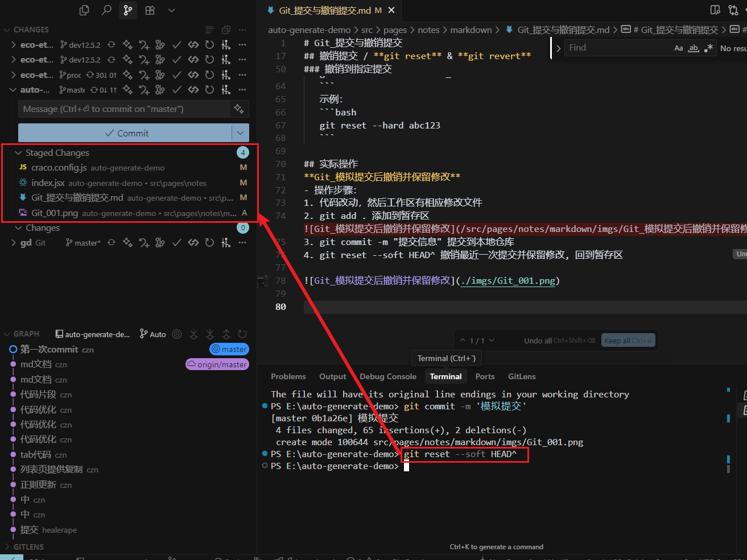This screenshot has height=560, width=747.
Task: Open the Explorer view icon
Action: 84,10
